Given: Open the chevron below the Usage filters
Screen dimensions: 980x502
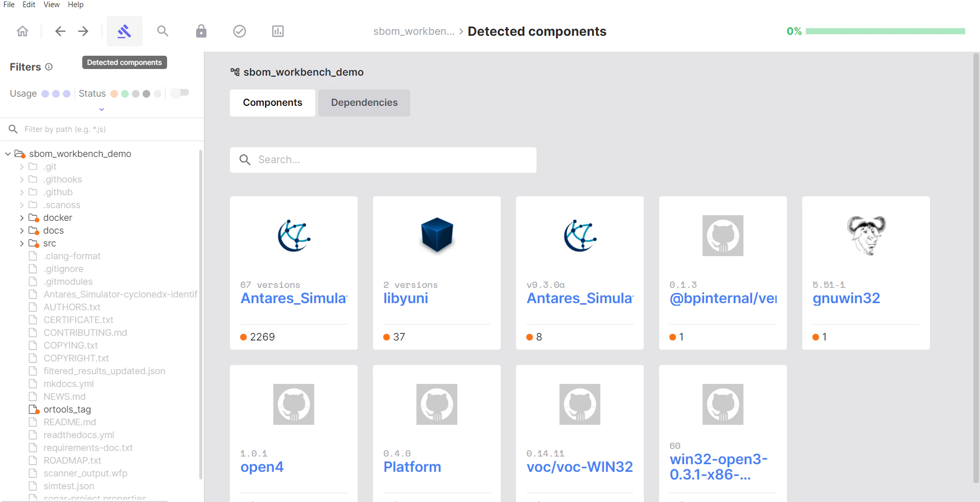Looking at the screenshot, I should (x=101, y=110).
